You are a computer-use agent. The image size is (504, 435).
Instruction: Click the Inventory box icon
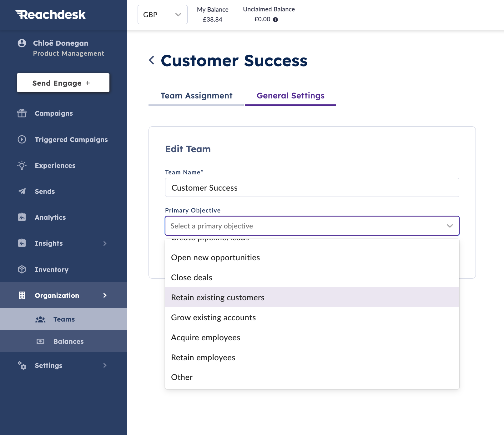click(22, 269)
